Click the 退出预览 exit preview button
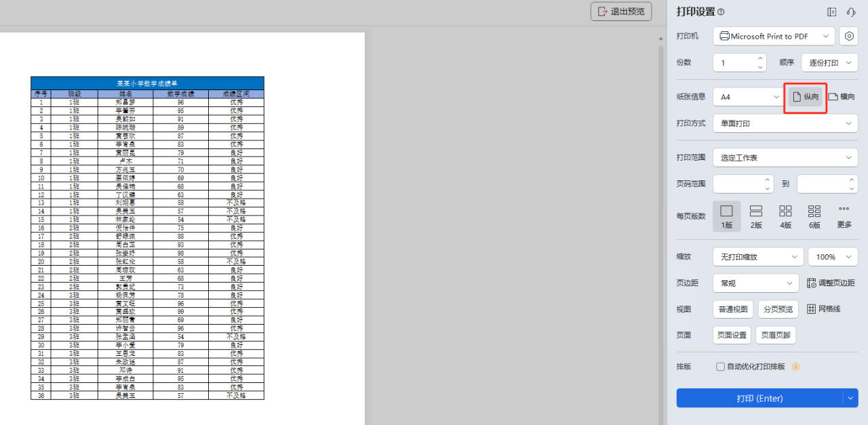868x425 pixels. pyautogui.click(x=621, y=12)
